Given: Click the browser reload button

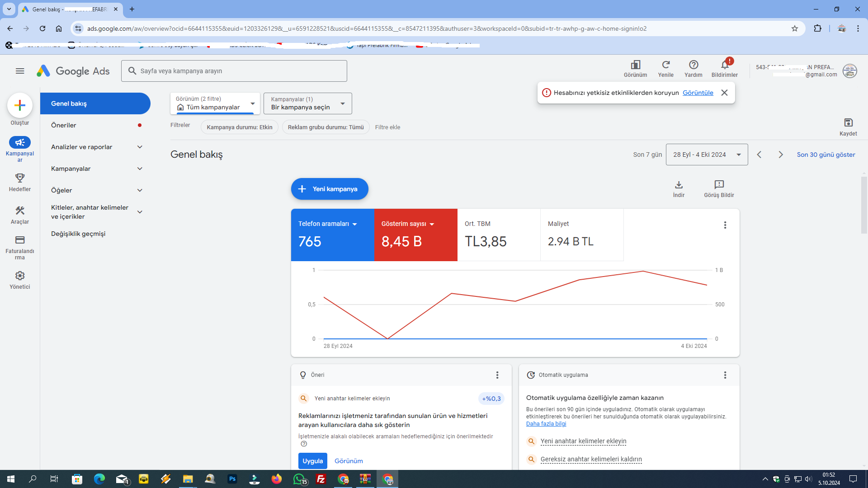Looking at the screenshot, I should [42, 28].
